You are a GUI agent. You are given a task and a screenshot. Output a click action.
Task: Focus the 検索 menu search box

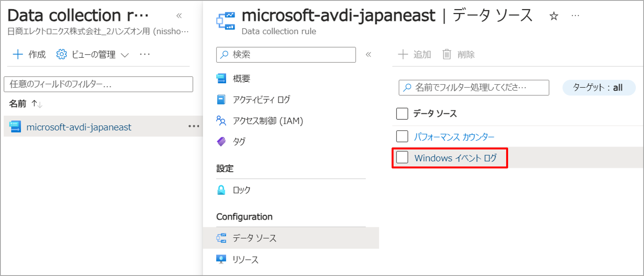(286, 55)
